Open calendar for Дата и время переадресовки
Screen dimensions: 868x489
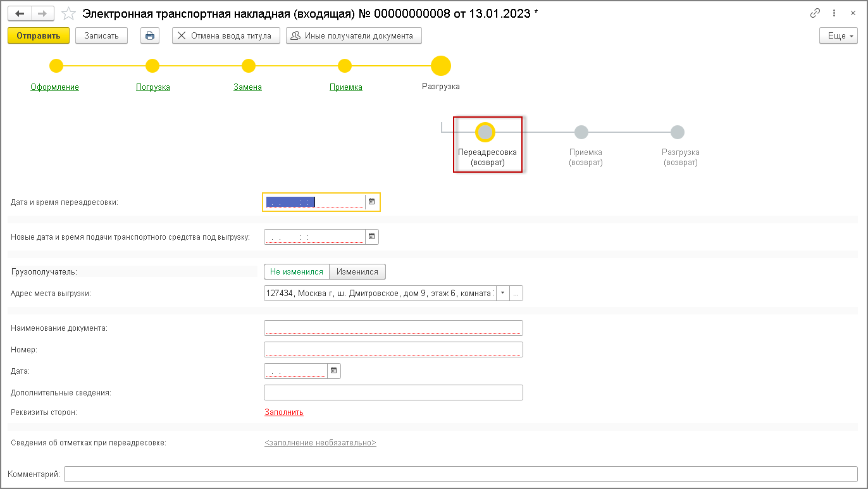point(372,202)
